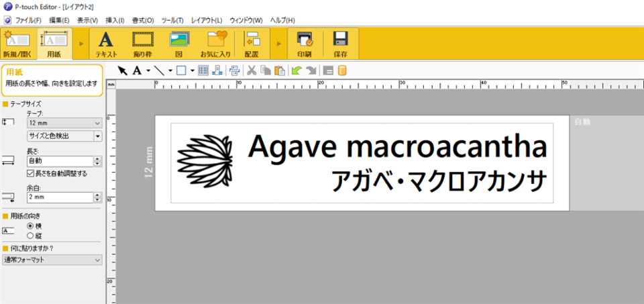Open the 通常フォーマット dropdown
The width and height of the screenshot is (644, 304).
52,260
